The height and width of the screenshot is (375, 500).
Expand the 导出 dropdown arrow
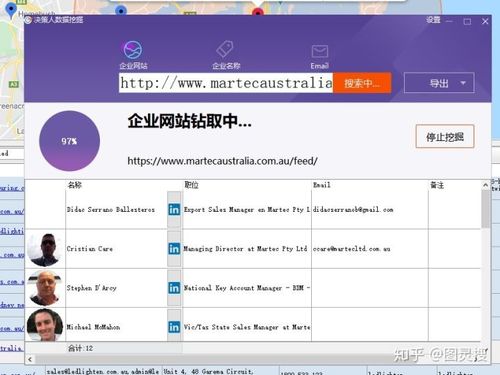463,83
